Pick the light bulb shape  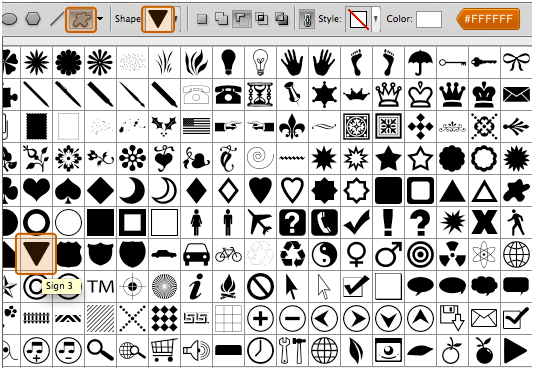click(x=229, y=62)
